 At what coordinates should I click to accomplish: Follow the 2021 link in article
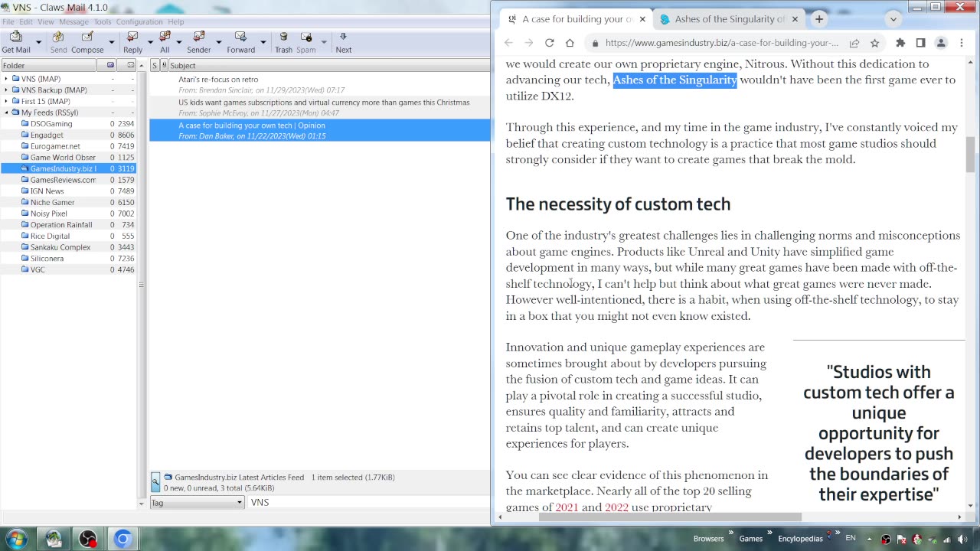point(567,507)
